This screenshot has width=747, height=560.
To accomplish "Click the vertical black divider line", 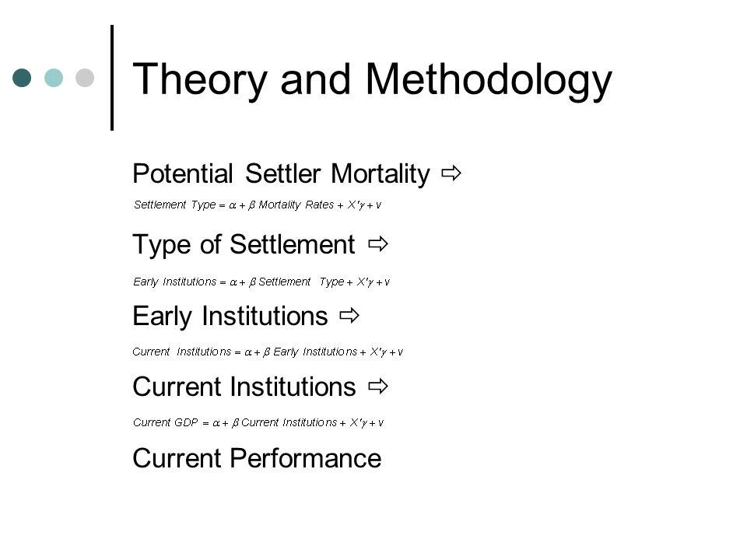I will click(112, 78).
